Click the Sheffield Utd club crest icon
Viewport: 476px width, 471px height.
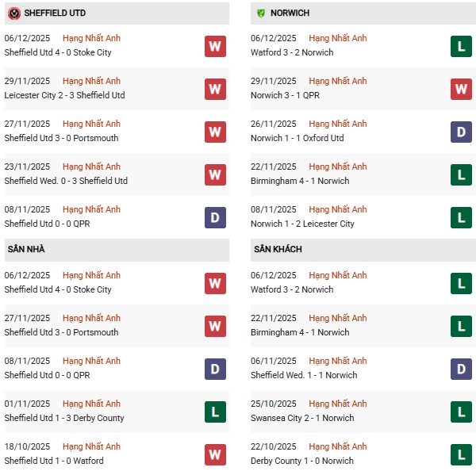coord(14,13)
